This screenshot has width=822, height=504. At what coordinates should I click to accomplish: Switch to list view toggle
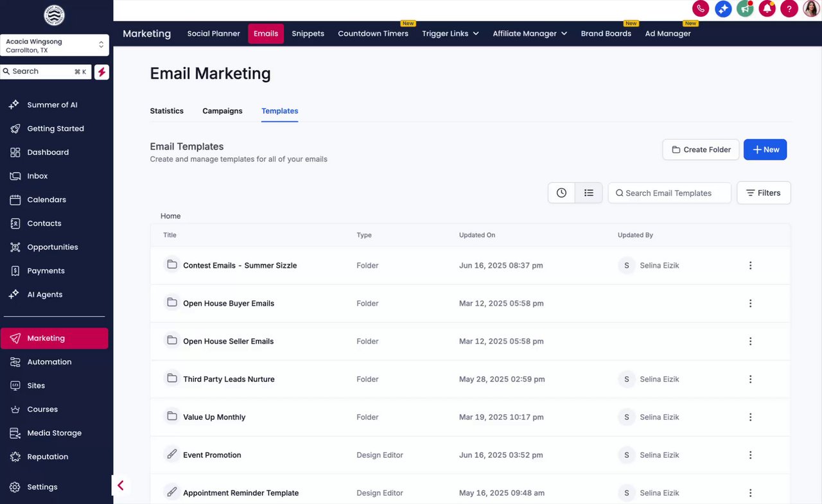tap(589, 193)
